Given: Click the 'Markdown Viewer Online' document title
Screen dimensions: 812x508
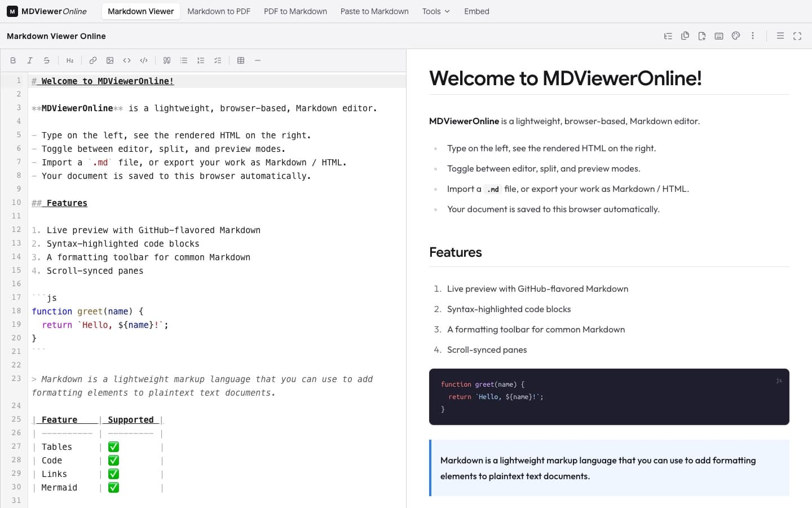Looking at the screenshot, I should click(56, 36).
